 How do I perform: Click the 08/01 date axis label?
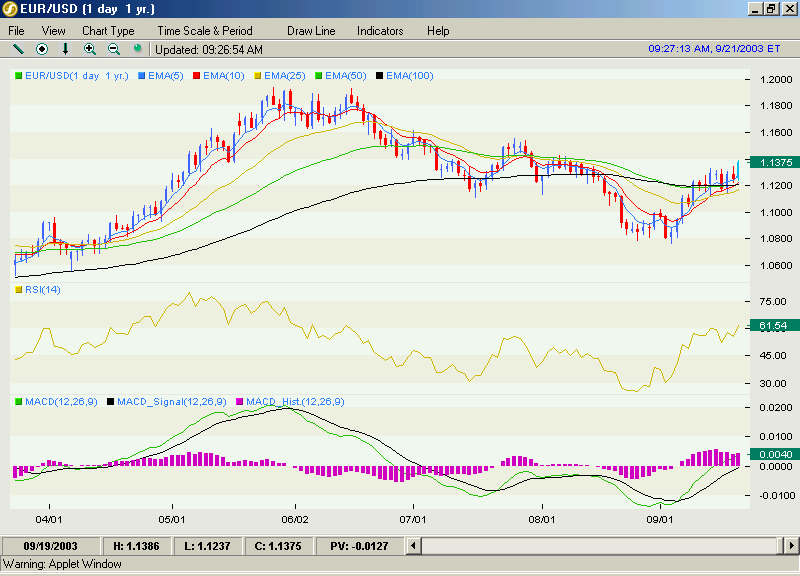542,520
